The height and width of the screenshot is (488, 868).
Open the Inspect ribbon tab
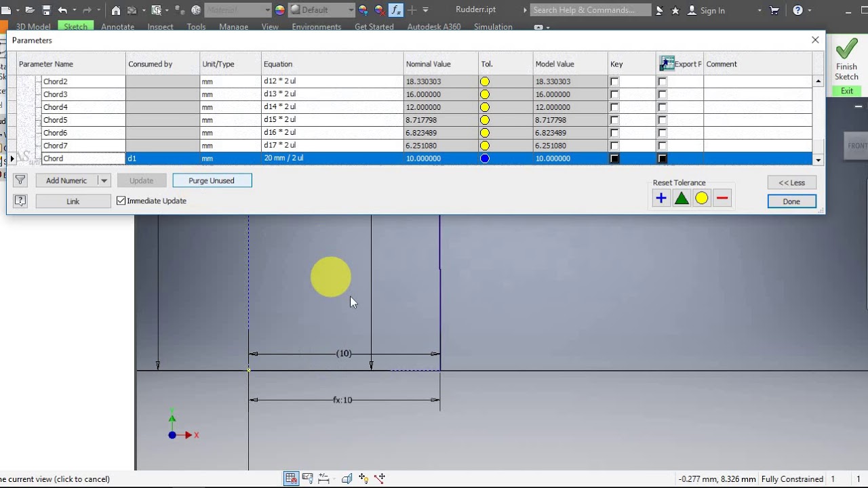[x=161, y=27]
